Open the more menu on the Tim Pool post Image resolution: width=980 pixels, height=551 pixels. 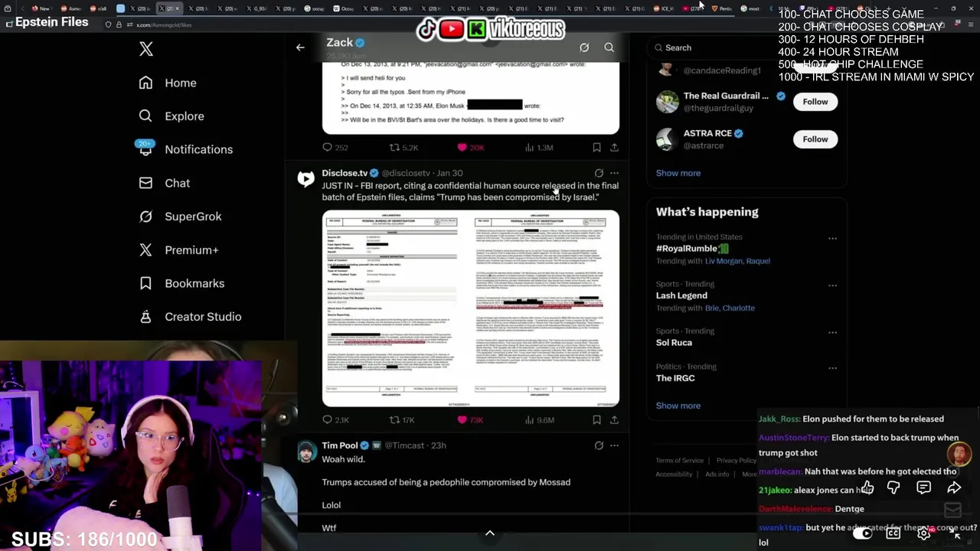tap(614, 445)
